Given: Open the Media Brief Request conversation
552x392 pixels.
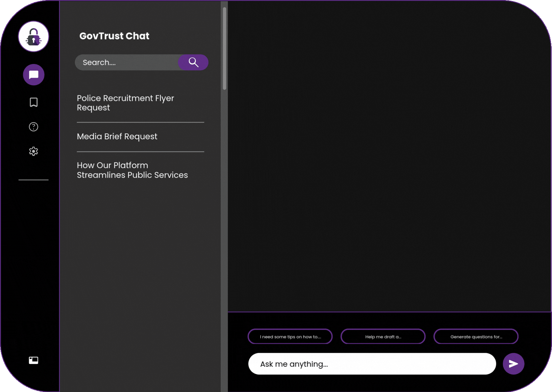Looking at the screenshot, I should [117, 136].
